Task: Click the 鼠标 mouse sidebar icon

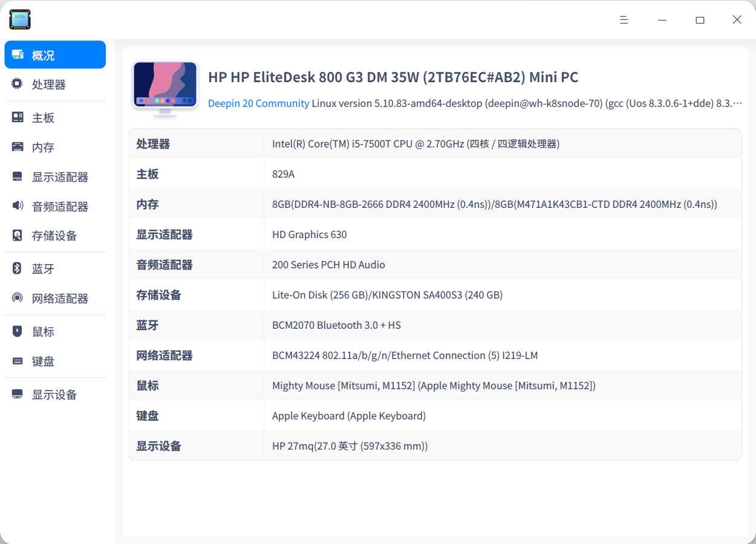Action: [17, 331]
